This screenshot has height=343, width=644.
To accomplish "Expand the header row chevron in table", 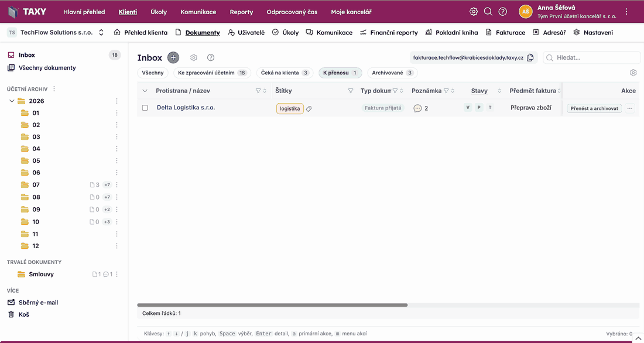I will pos(145,91).
